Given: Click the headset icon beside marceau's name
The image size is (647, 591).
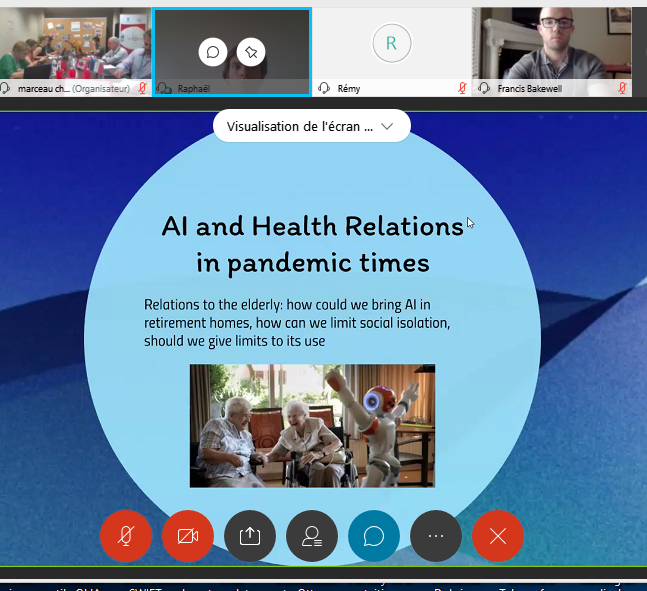Looking at the screenshot, I should pos(5,88).
